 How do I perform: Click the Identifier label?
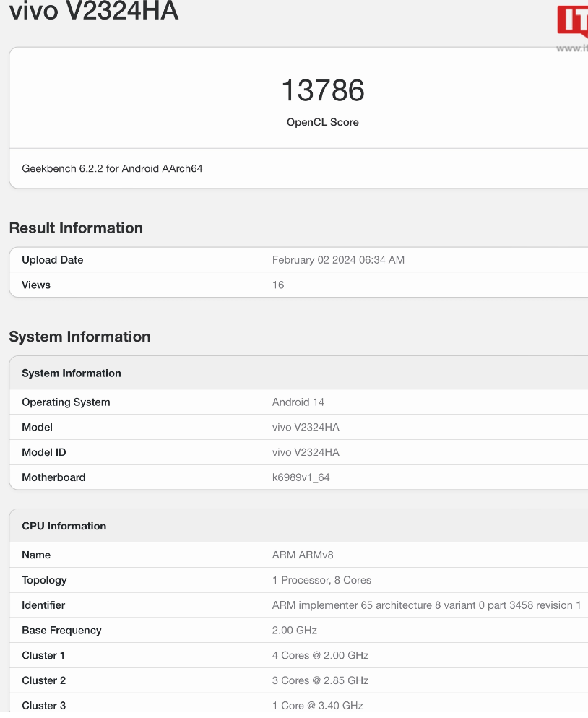(43, 605)
